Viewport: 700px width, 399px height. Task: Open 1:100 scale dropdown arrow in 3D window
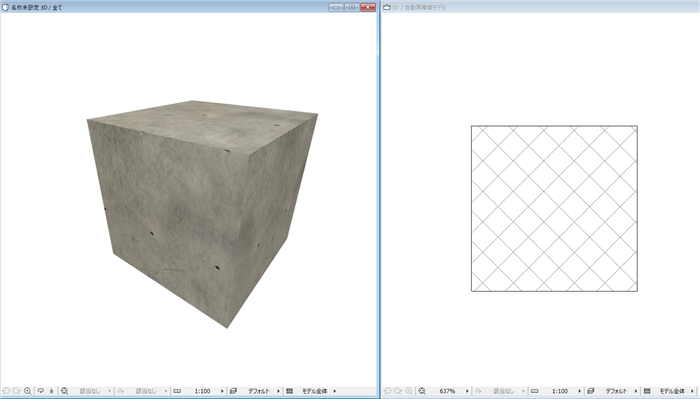pyautogui.click(x=222, y=391)
